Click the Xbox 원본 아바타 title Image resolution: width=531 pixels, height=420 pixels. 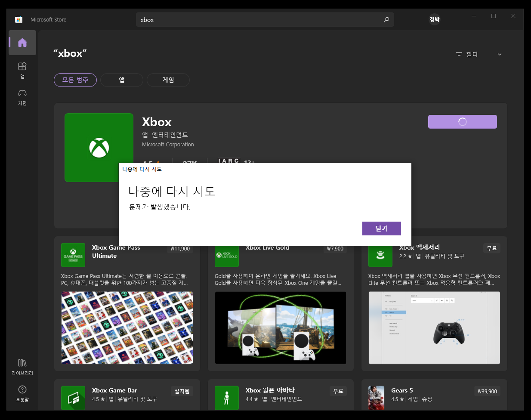click(270, 390)
